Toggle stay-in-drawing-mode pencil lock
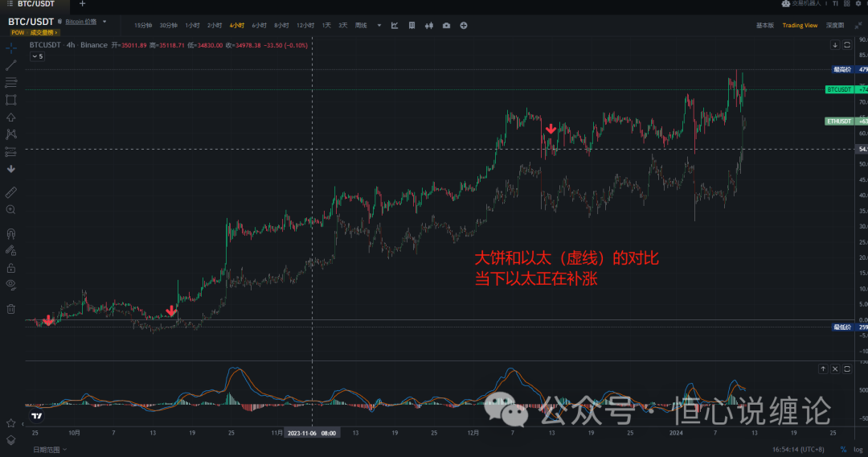 (x=10, y=250)
